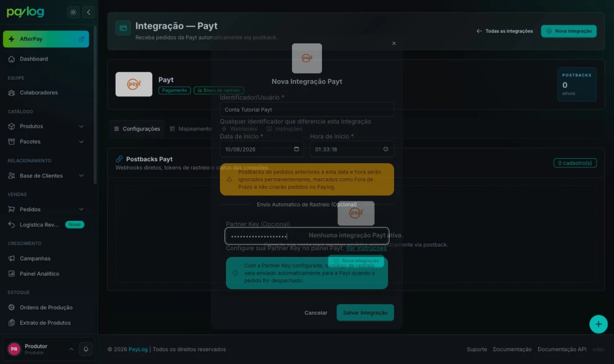The width and height of the screenshot is (614, 364).
Task: Click the Data de início field
Action: [x=262, y=149]
